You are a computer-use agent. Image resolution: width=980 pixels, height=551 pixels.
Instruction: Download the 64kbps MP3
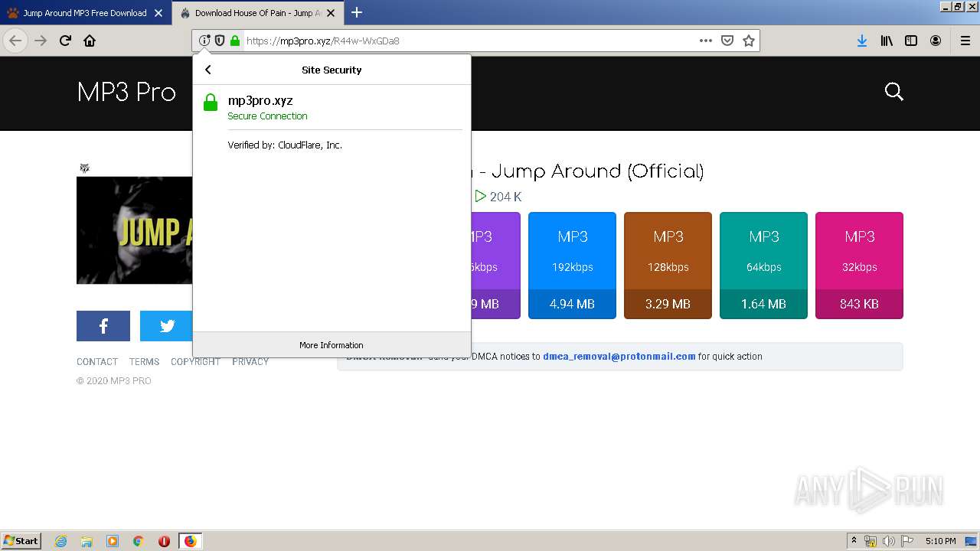[763, 266]
